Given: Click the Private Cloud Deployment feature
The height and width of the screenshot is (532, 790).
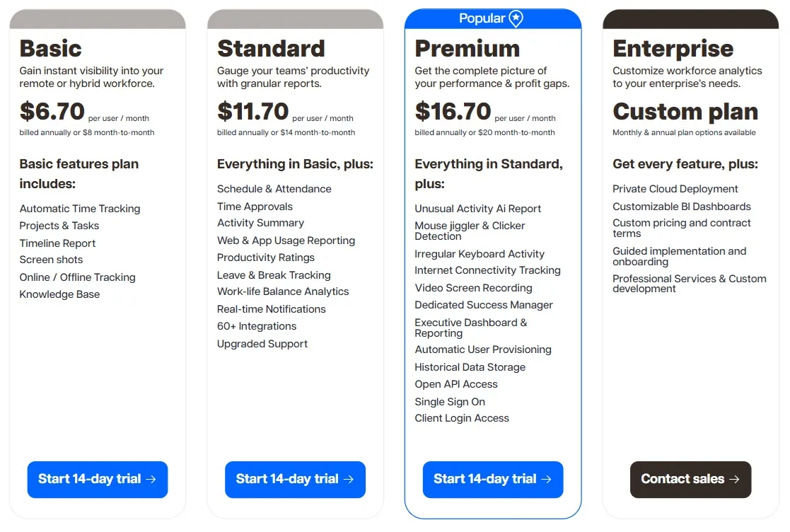Looking at the screenshot, I should point(675,189).
